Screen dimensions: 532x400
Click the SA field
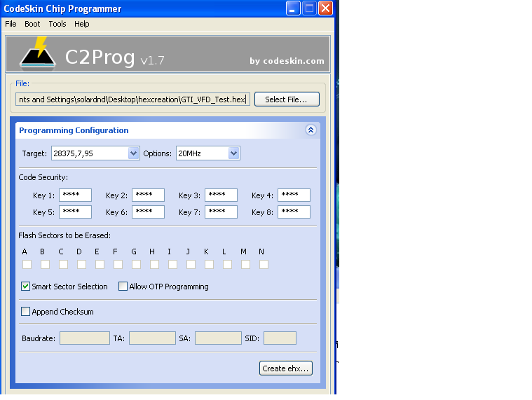[218, 338]
